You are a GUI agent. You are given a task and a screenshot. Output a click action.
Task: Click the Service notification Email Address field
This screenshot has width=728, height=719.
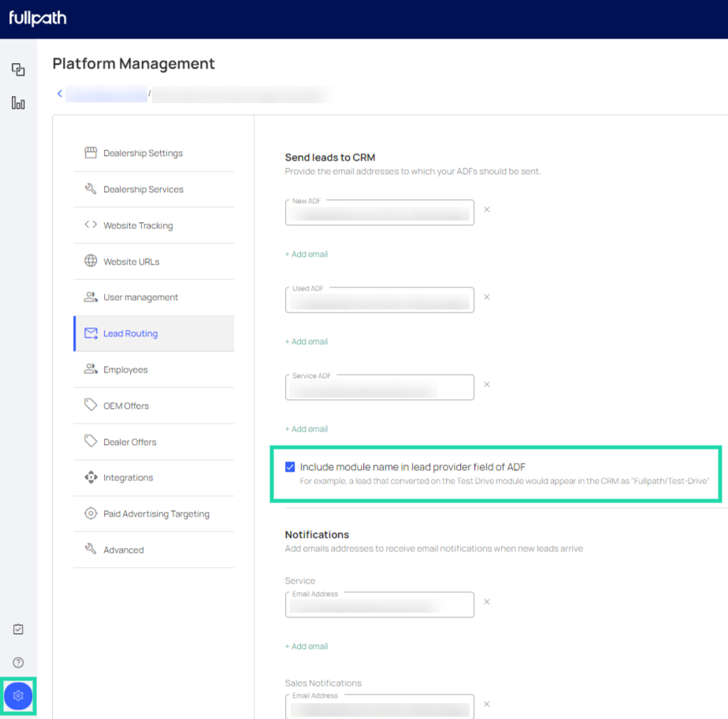[379, 606]
